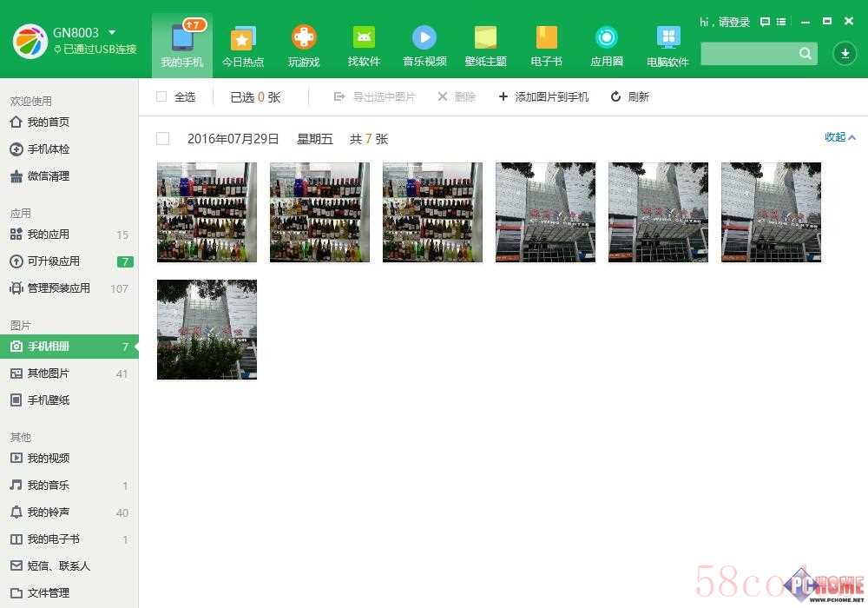Open 可升级应用 in sidebar

tap(69, 261)
